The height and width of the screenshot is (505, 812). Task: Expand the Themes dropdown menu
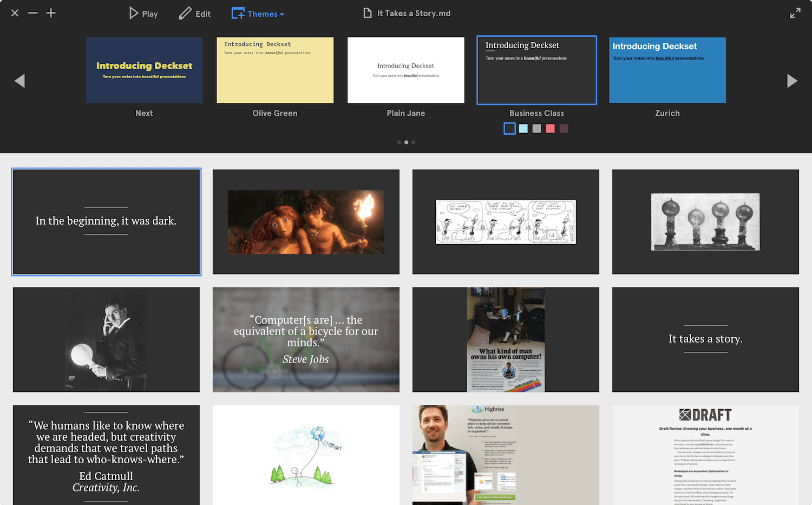tap(258, 14)
